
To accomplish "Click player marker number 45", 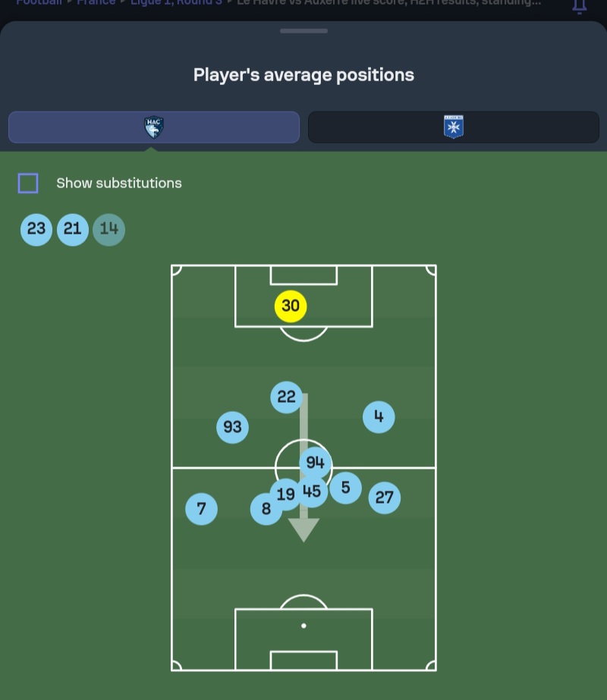I will (312, 491).
